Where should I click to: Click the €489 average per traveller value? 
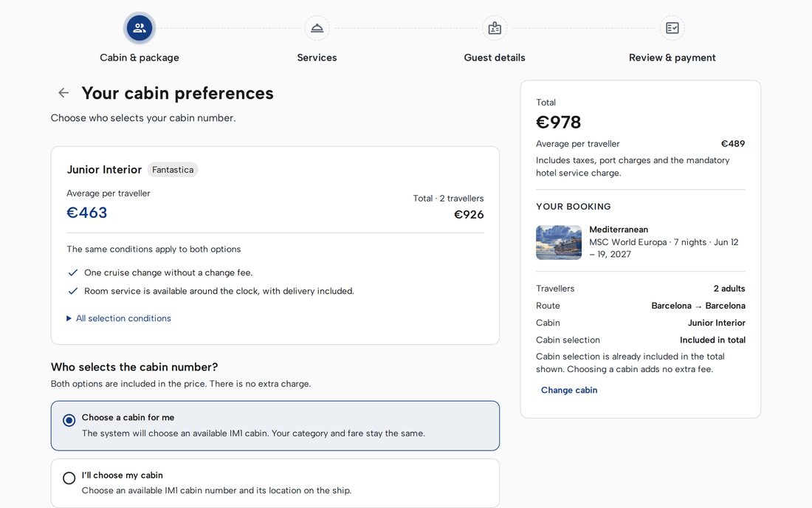[733, 144]
